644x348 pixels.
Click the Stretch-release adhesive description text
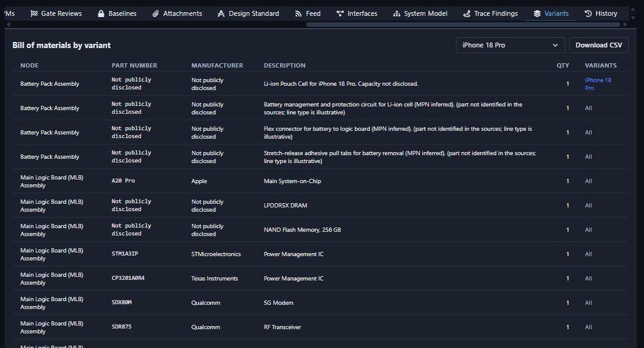pos(400,157)
